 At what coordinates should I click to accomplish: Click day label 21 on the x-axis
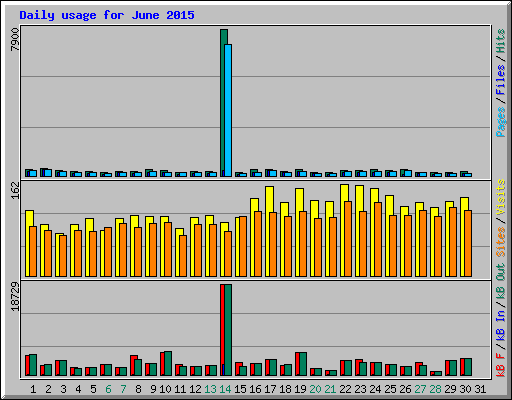tap(330, 389)
